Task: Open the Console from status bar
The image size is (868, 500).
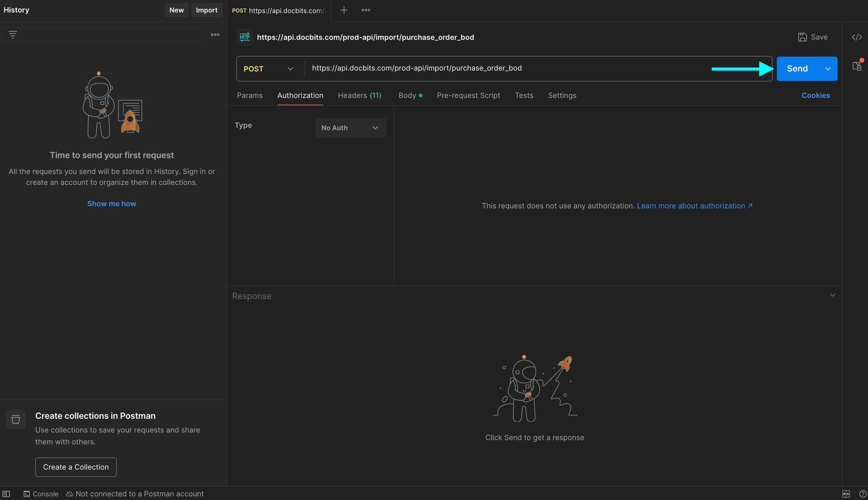Action: pyautogui.click(x=41, y=494)
